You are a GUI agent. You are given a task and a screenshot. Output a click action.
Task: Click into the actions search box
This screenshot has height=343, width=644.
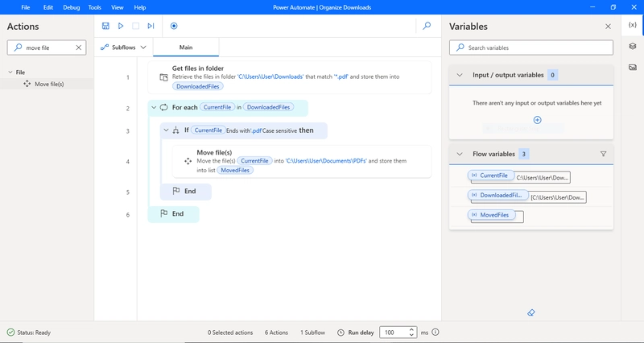[47, 48]
